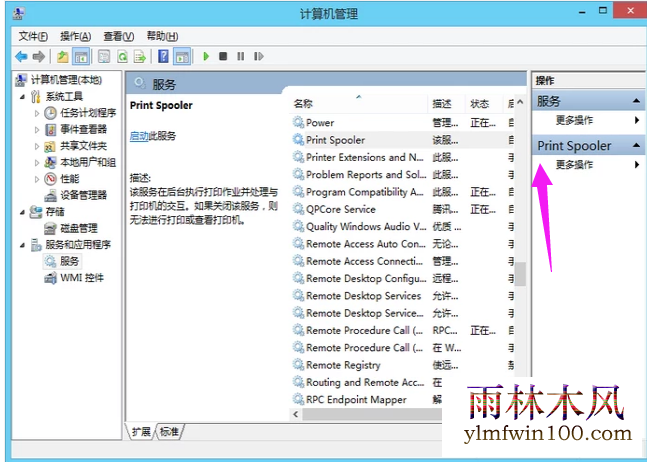This screenshot has width=647, height=462.
Task: Click the Refresh toolbar icon
Action: point(122,57)
